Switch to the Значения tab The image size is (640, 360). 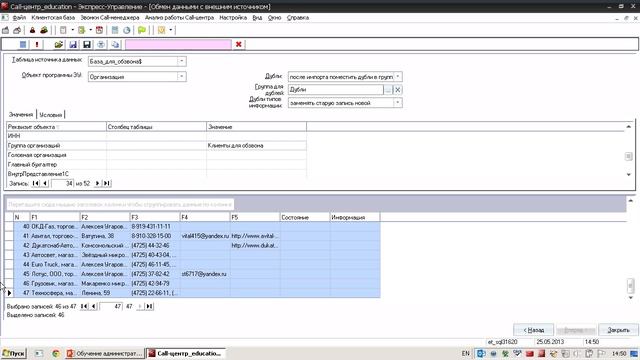click(21, 115)
